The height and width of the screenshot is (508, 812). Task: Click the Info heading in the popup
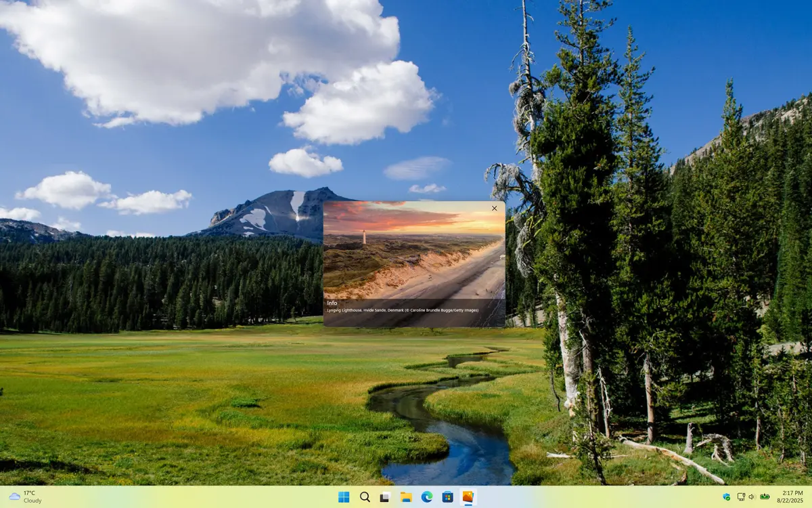coord(332,303)
